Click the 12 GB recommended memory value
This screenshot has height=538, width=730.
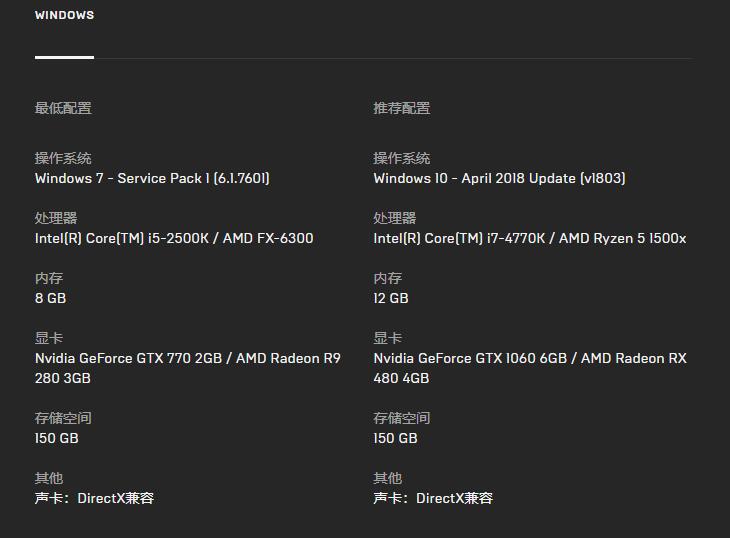391,298
